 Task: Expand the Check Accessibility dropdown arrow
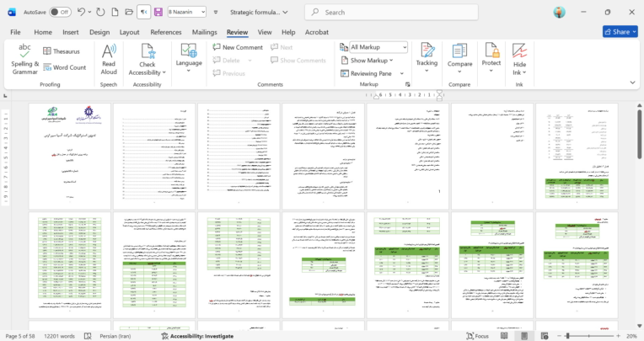(x=164, y=72)
